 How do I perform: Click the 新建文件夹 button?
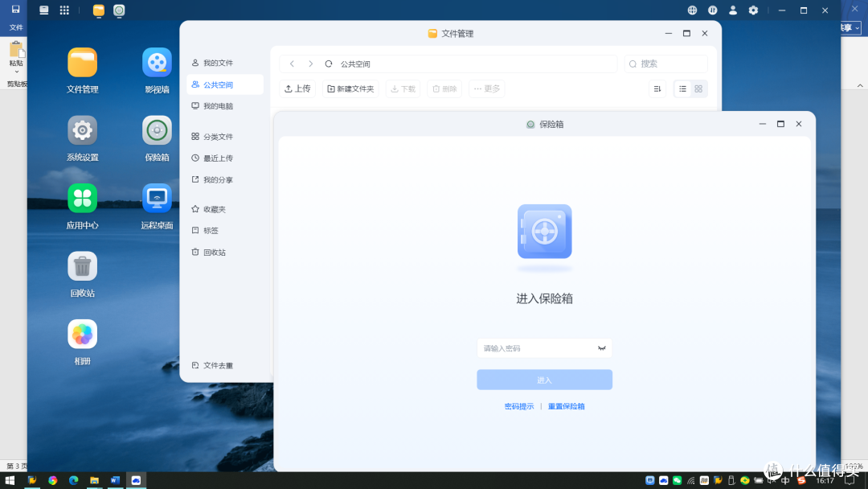350,88
